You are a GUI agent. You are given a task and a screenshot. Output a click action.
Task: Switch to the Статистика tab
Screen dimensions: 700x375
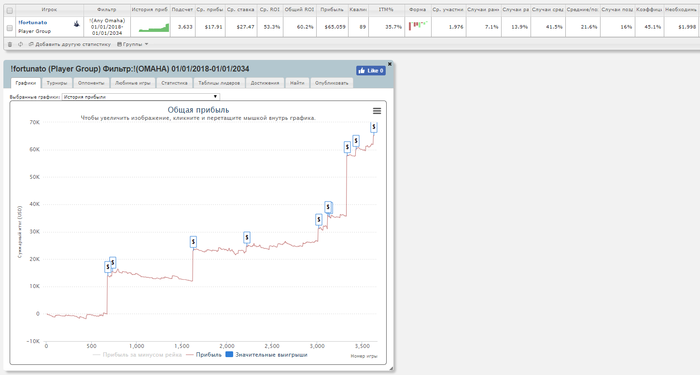tap(174, 83)
